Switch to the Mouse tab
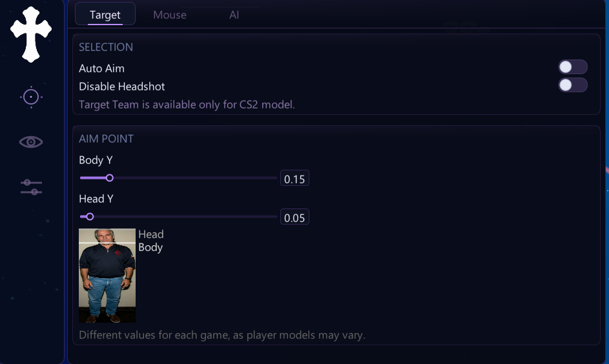Viewport: 609px width, 364px height. tap(170, 15)
